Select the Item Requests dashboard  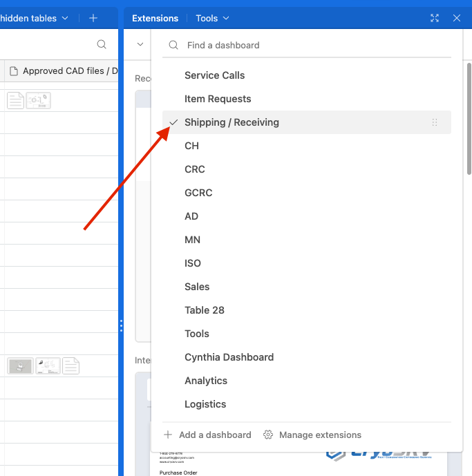[x=218, y=99]
